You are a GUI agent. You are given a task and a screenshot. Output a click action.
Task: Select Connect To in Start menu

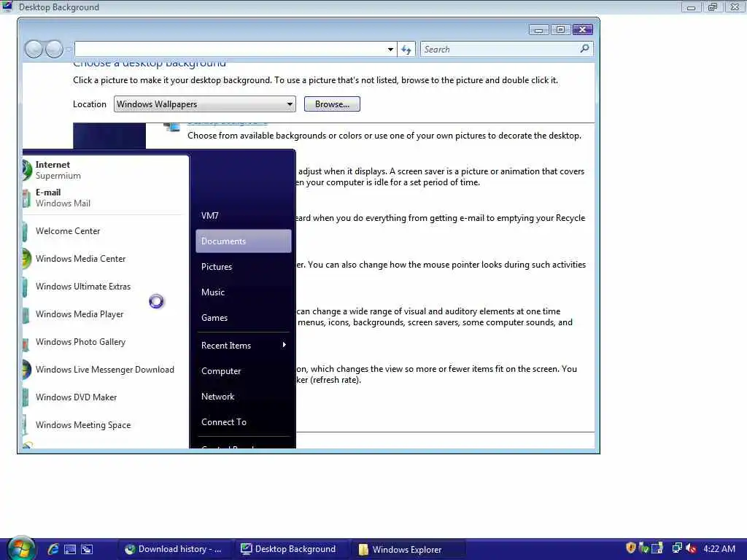[244, 422]
